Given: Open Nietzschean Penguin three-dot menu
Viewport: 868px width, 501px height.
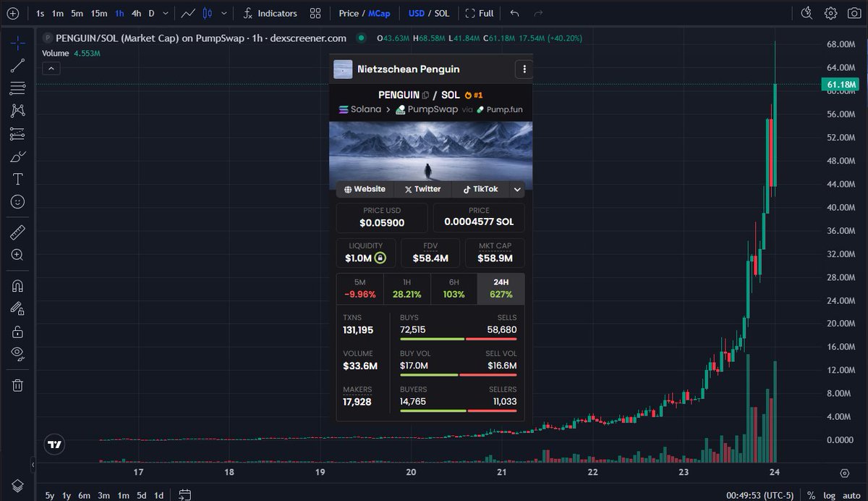Looking at the screenshot, I should pos(524,69).
